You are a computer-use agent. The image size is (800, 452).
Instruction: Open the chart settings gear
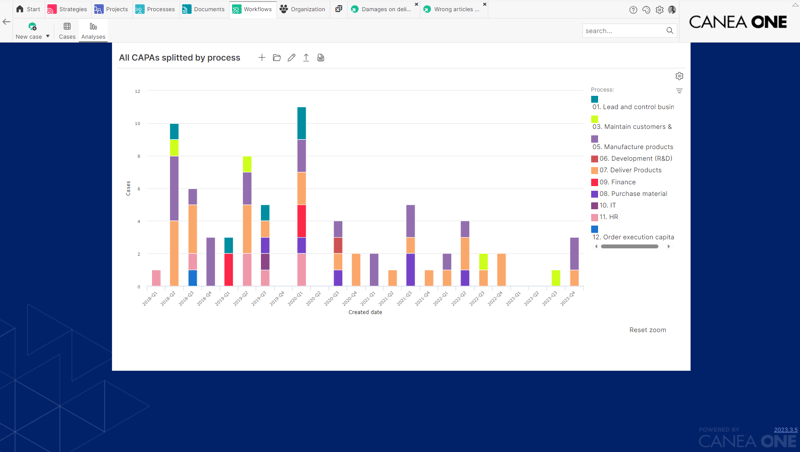[679, 76]
